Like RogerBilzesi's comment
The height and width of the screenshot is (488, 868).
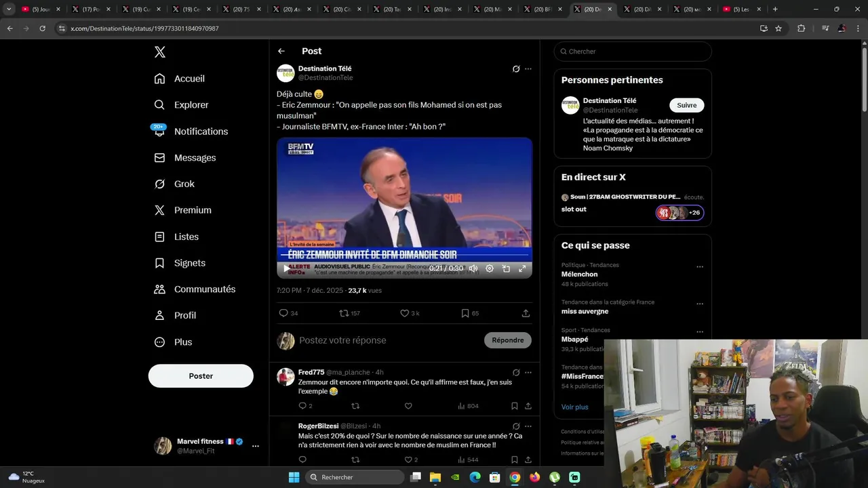pos(411,460)
